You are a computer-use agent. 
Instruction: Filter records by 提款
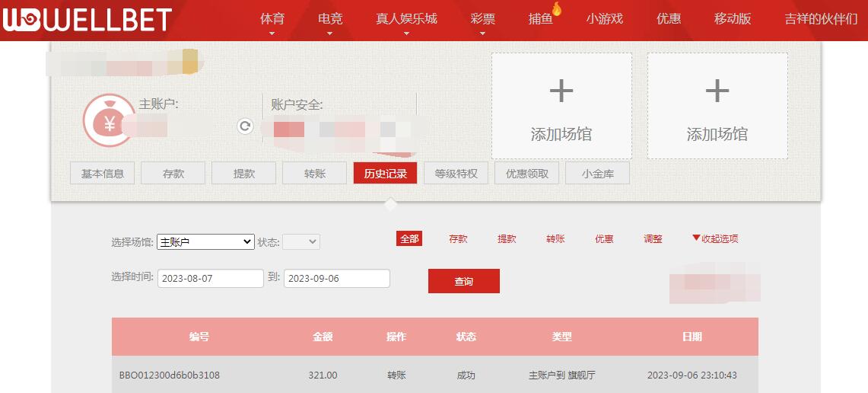[507, 239]
